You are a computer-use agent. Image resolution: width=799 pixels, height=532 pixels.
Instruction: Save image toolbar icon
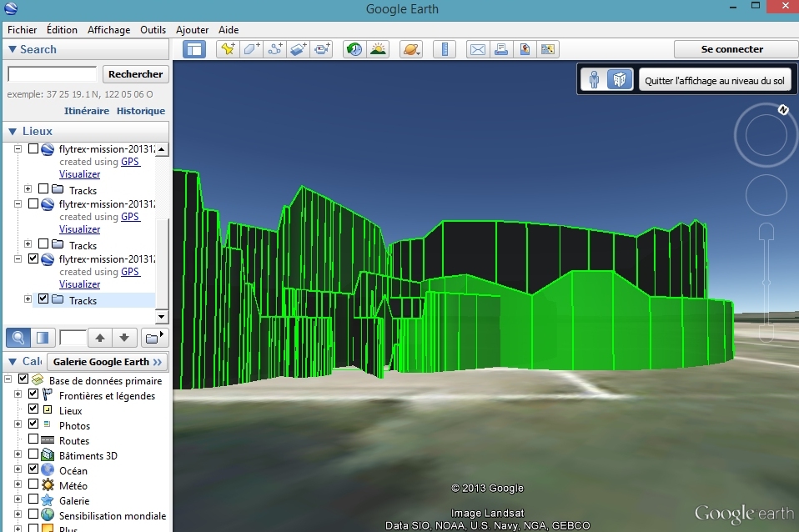point(525,49)
